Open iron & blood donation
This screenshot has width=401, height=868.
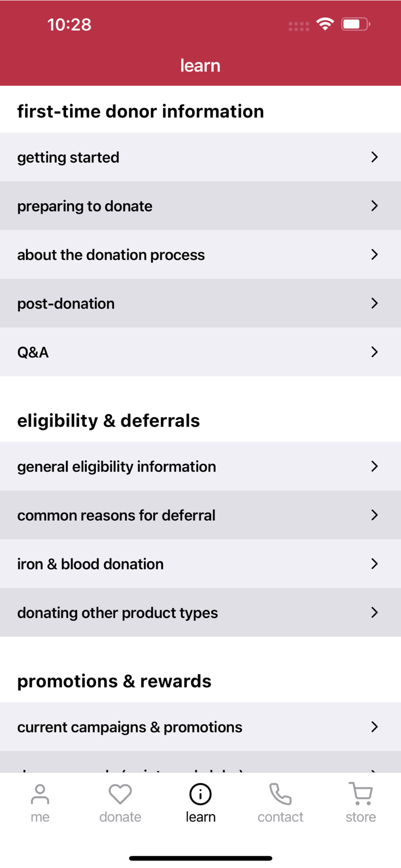coord(200,564)
